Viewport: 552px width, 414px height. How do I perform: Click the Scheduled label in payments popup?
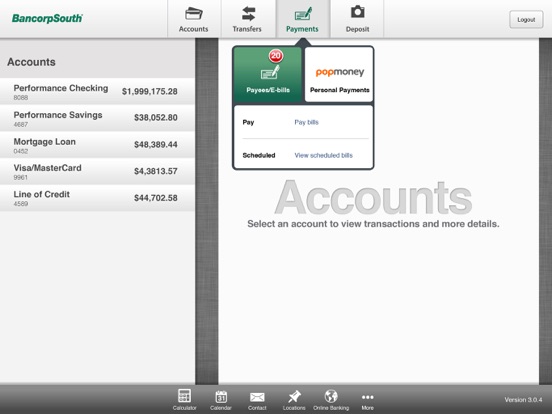tap(259, 155)
